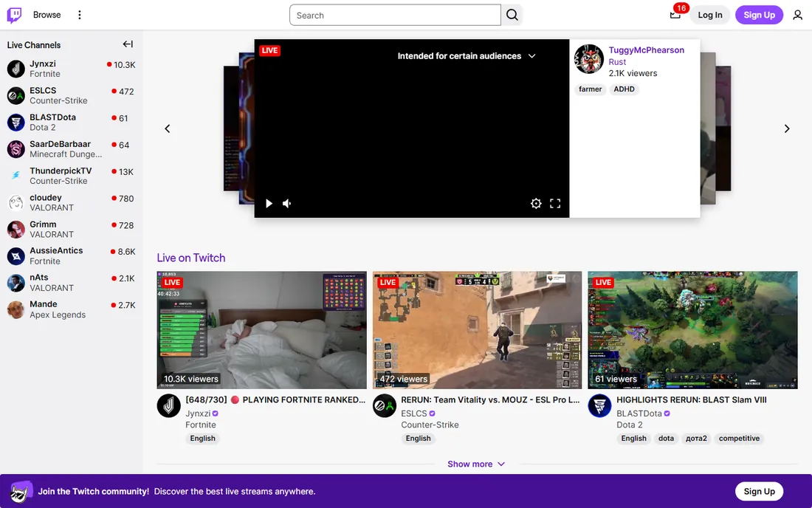Open ESLCS avatar under stream card

(385, 406)
